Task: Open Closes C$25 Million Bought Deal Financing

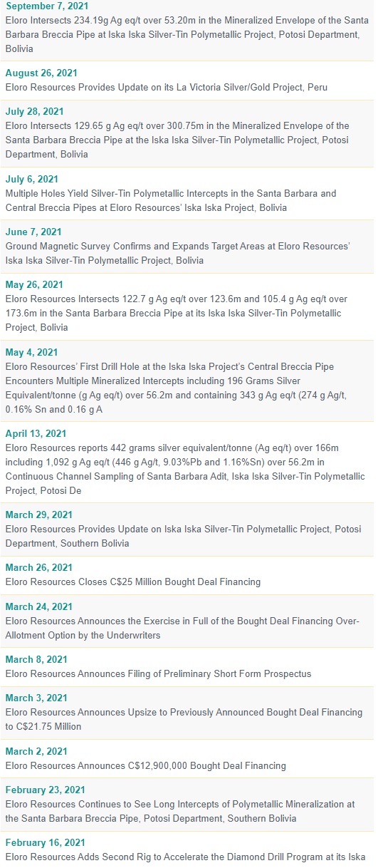Action: click(133, 582)
